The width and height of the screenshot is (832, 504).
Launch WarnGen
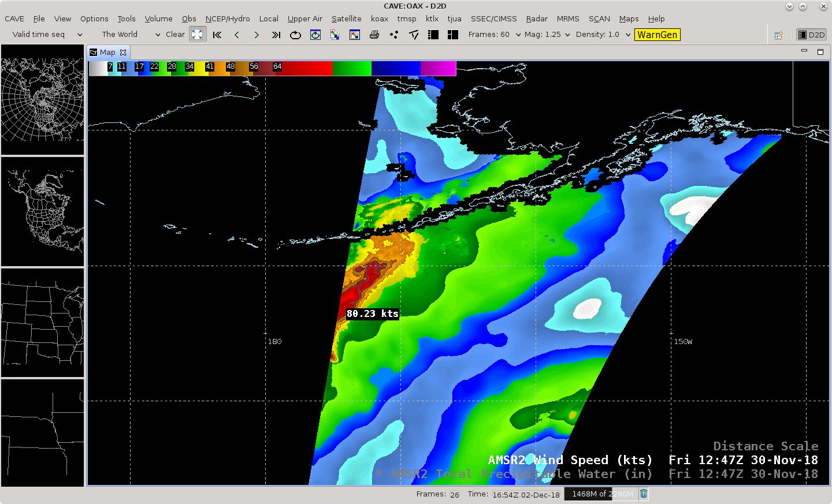[x=658, y=35]
